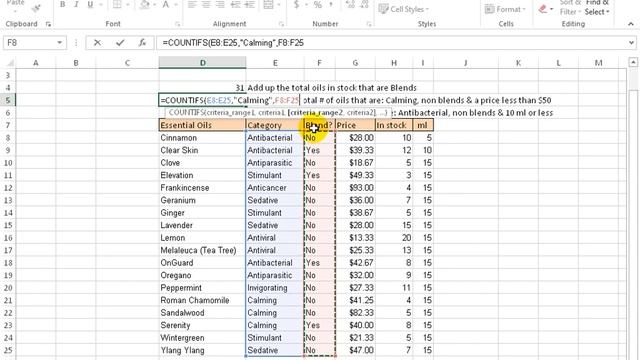Select column D header

tap(202, 63)
